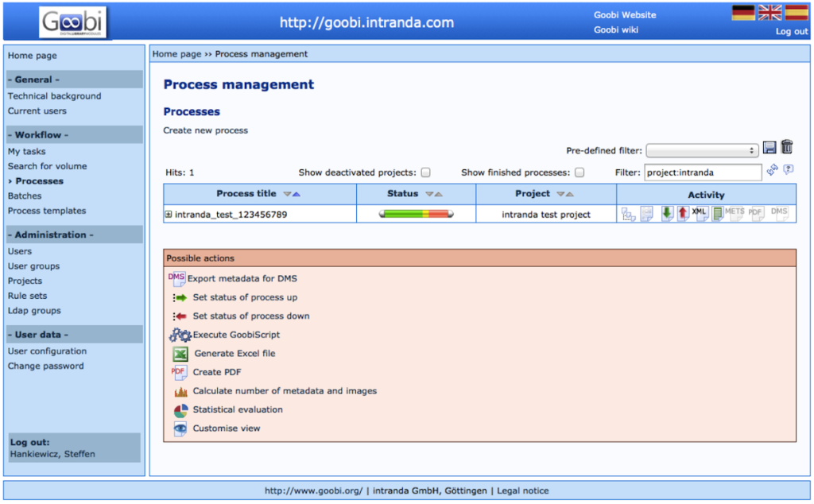Click into the Filter text field
The image size is (814, 504).
click(x=703, y=173)
